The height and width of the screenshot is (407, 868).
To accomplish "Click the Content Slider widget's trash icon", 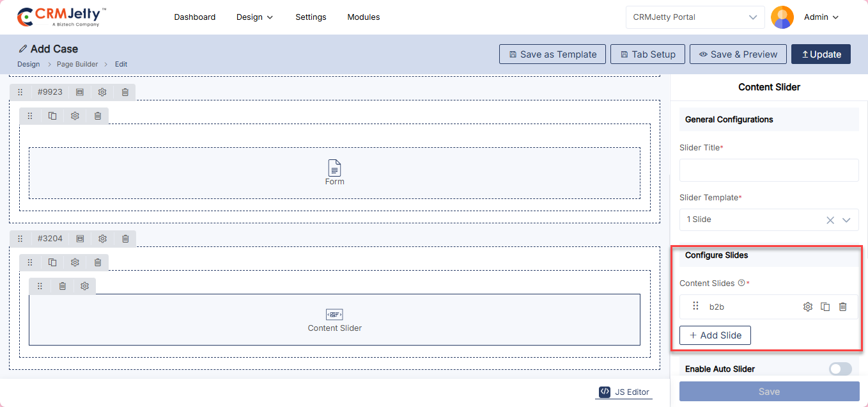I will point(63,286).
